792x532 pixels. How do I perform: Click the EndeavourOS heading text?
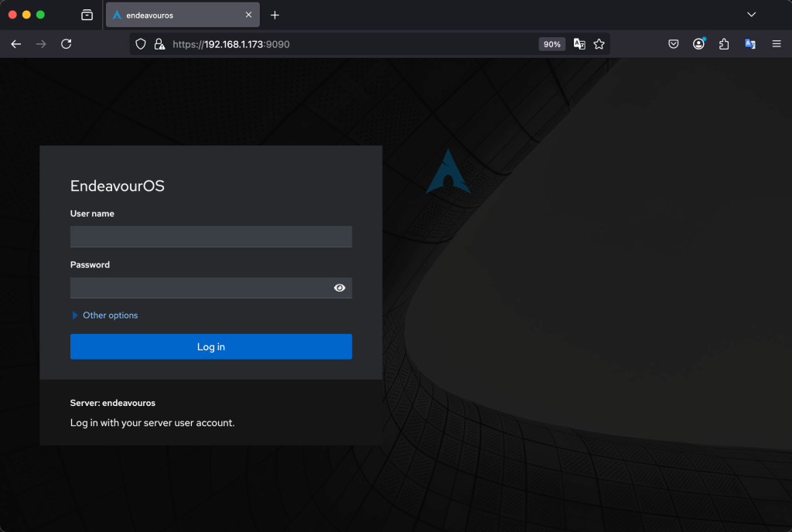pyautogui.click(x=118, y=186)
